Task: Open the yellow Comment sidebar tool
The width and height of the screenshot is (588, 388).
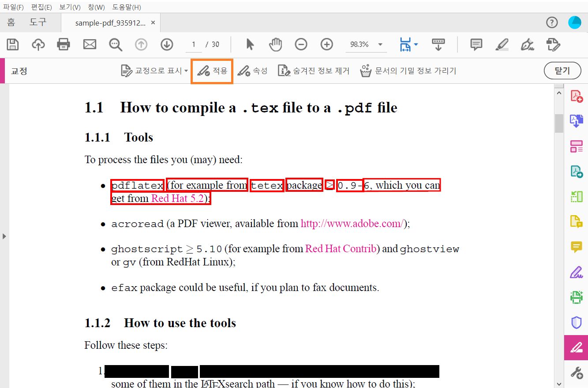Action: pos(577,247)
